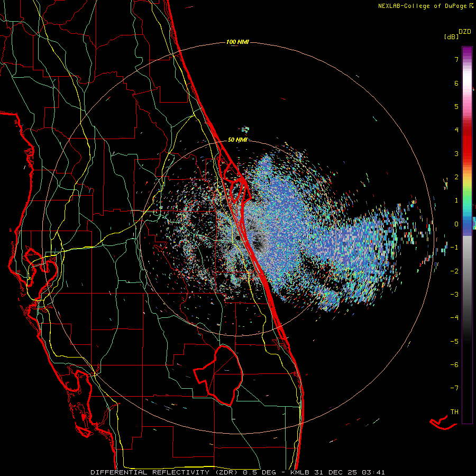Click the 0 value on the color scale

tap(456, 224)
